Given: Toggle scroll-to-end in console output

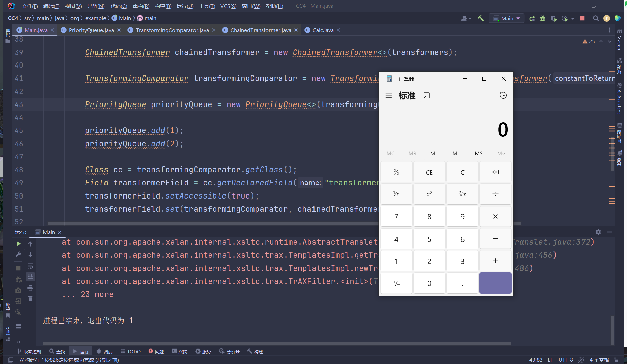Looking at the screenshot, I should pyautogui.click(x=30, y=277).
